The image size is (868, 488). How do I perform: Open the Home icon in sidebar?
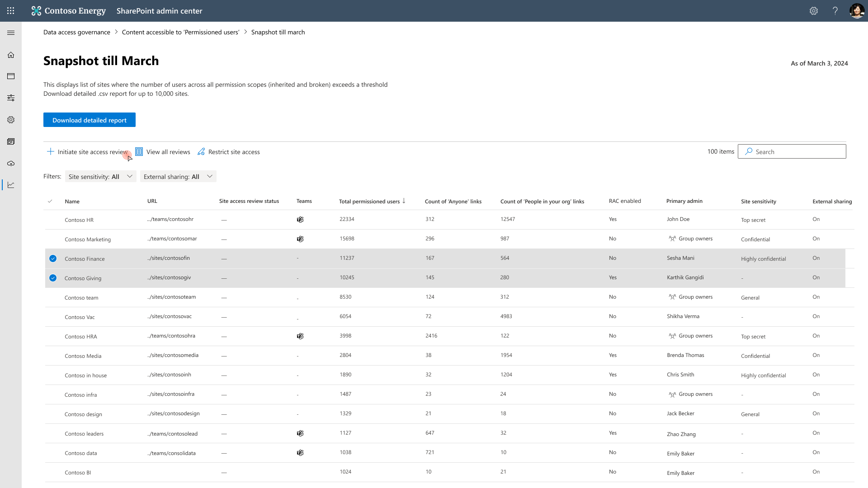pos(11,55)
